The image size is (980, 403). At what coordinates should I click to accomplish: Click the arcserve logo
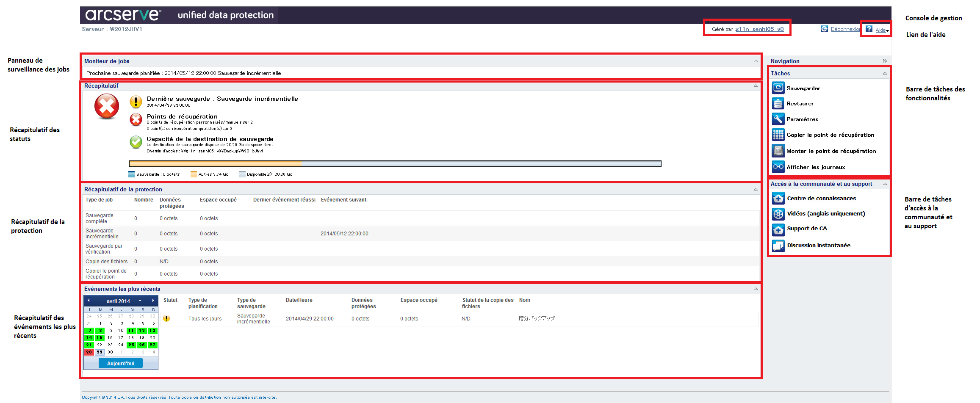pos(123,15)
